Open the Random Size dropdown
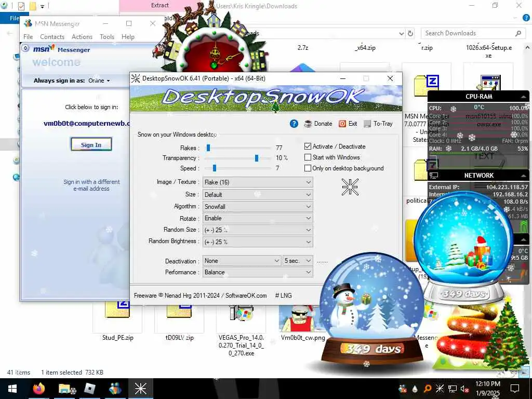The image size is (532, 399). pos(258,230)
